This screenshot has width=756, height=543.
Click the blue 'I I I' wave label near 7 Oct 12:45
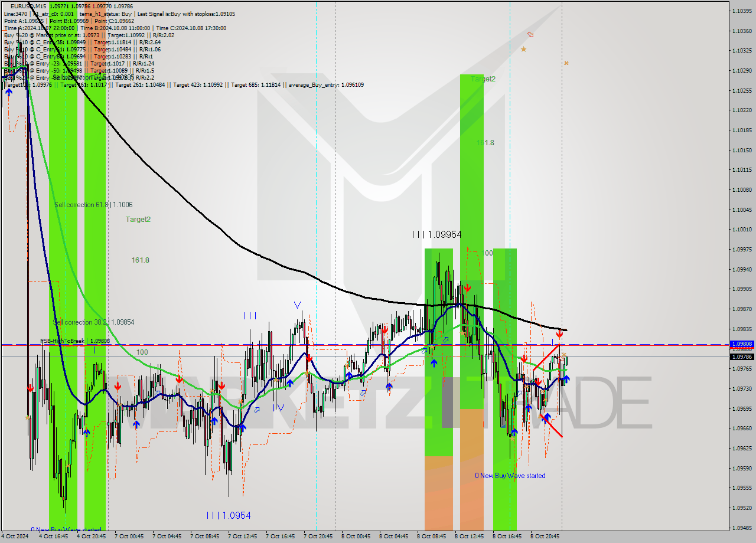click(250, 316)
